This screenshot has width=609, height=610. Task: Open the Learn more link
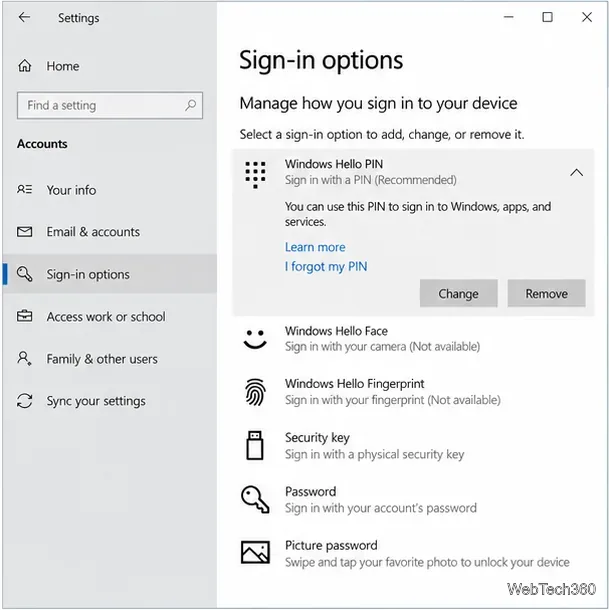[x=315, y=247]
